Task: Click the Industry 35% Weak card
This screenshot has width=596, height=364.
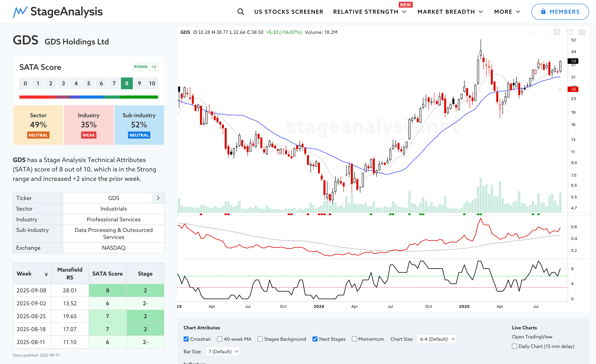Action: 89,125
